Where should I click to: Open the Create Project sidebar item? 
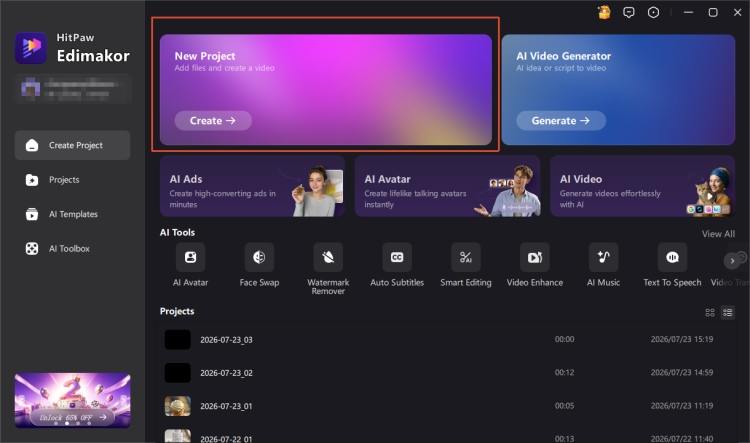click(72, 145)
